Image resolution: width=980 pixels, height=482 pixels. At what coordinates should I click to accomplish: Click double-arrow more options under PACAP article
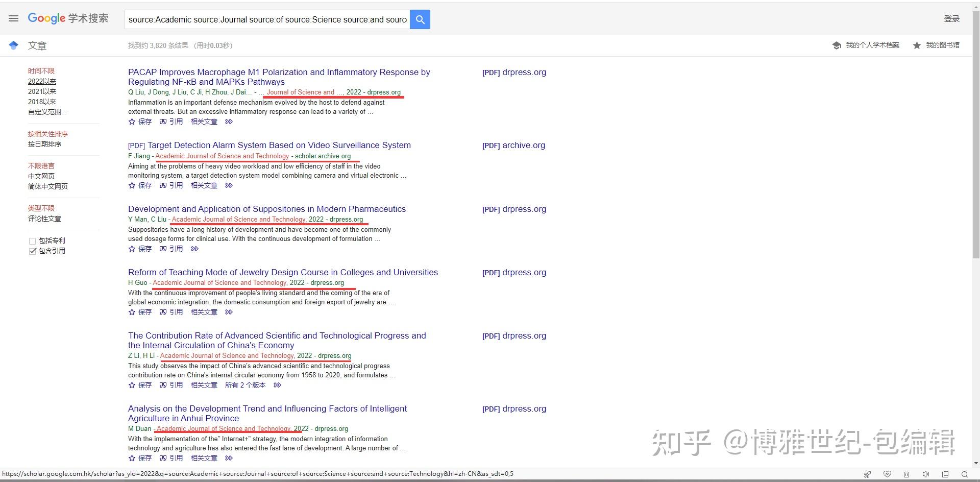(x=229, y=122)
